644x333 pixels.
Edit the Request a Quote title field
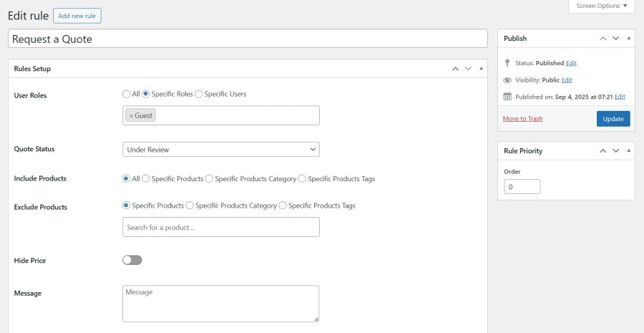point(248,39)
